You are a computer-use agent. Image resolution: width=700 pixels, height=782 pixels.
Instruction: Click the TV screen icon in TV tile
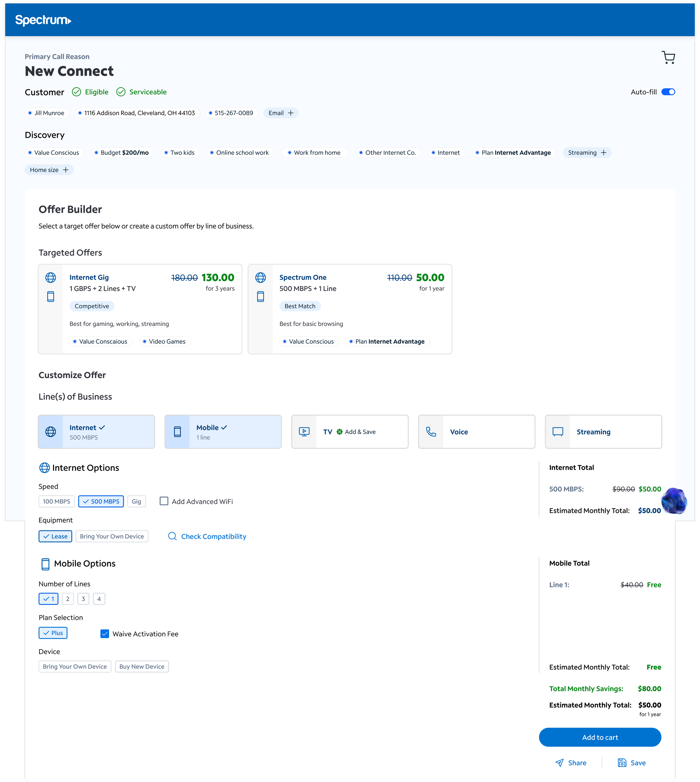304,432
